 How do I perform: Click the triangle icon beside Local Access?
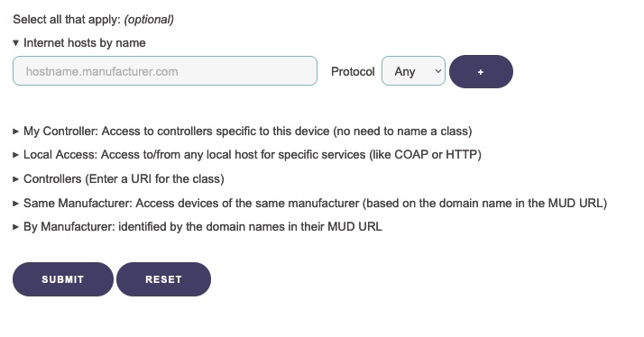pyautogui.click(x=15, y=155)
